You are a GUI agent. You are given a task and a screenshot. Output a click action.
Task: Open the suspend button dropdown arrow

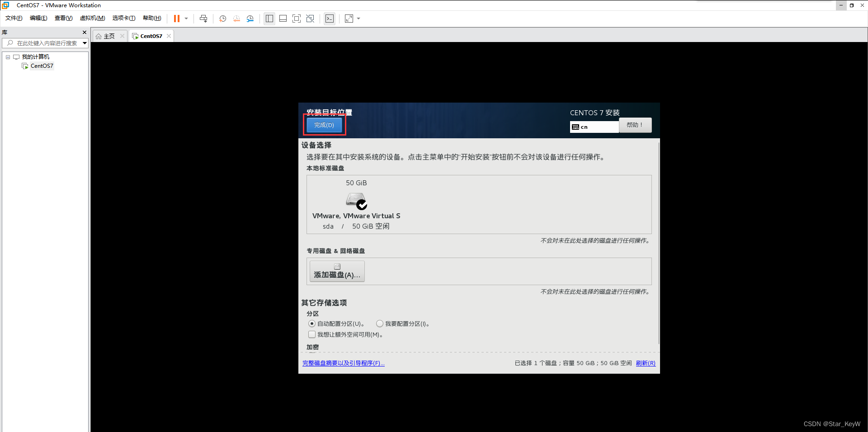tap(185, 19)
